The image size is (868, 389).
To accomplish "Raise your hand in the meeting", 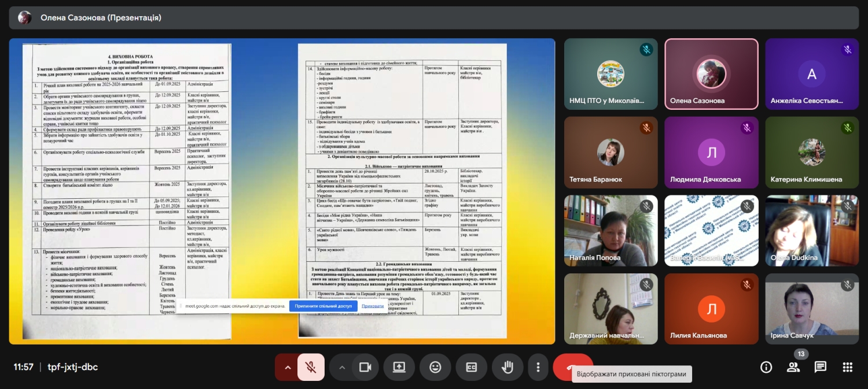I will (x=507, y=367).
